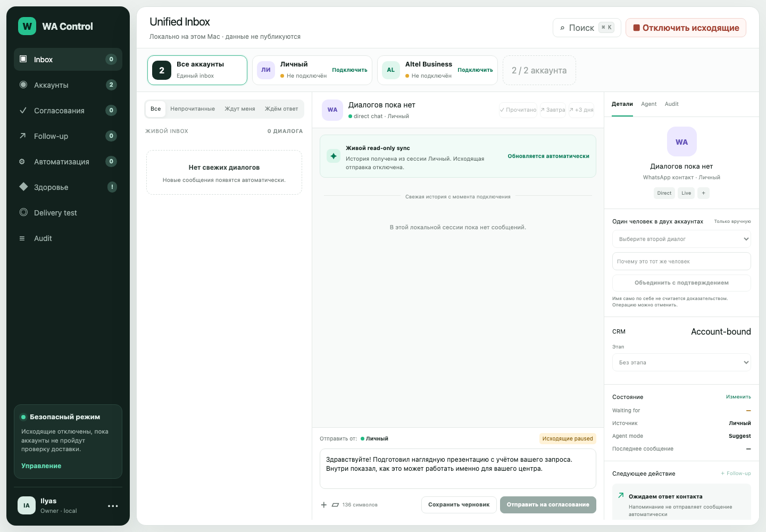Switch to the Agent tab in details panel
This screenshot has width=766, height=532.
649,104
